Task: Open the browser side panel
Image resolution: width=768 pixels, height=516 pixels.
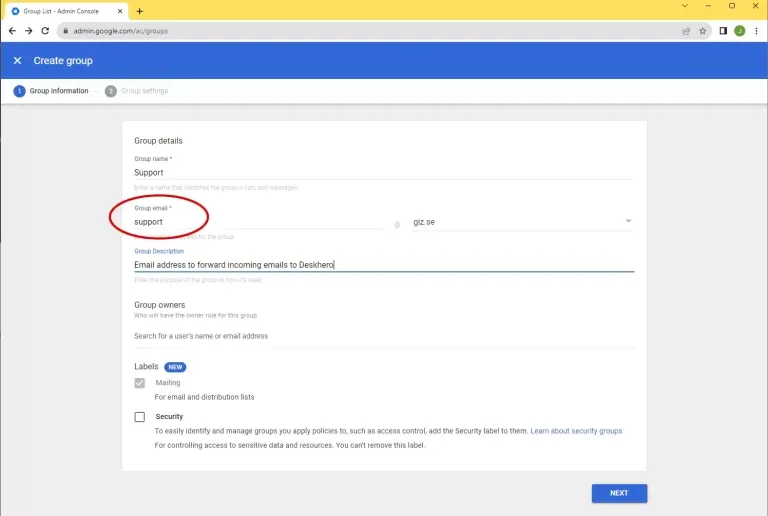Action: (x=723, y=31)
